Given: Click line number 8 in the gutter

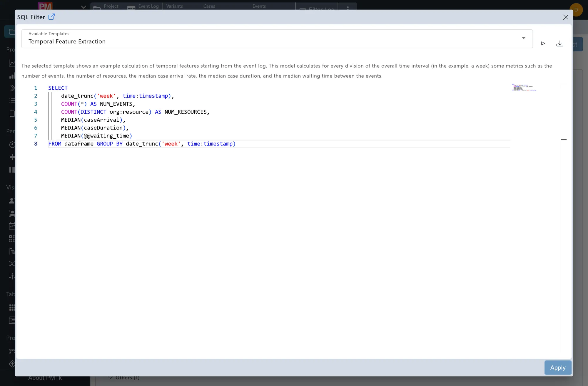Looking at the screenshot, I should [x=36, y=144].
